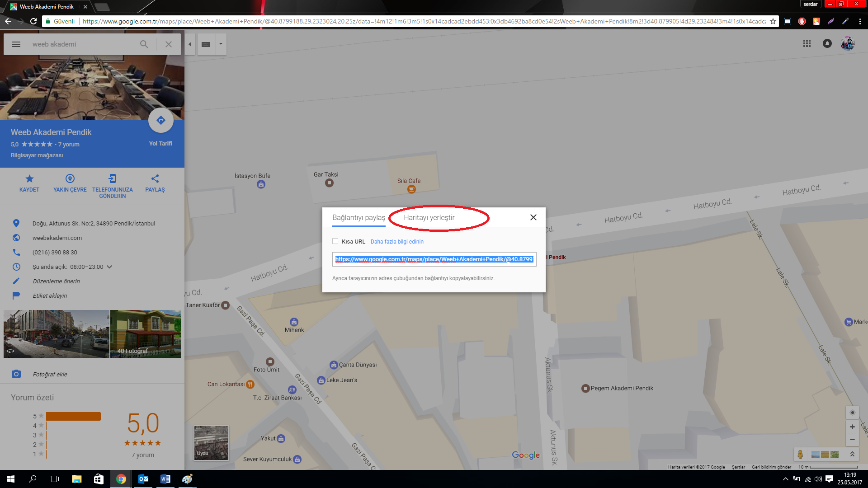The image size is (868, 488).
Task: Reload the page
Action: point(33,21)
